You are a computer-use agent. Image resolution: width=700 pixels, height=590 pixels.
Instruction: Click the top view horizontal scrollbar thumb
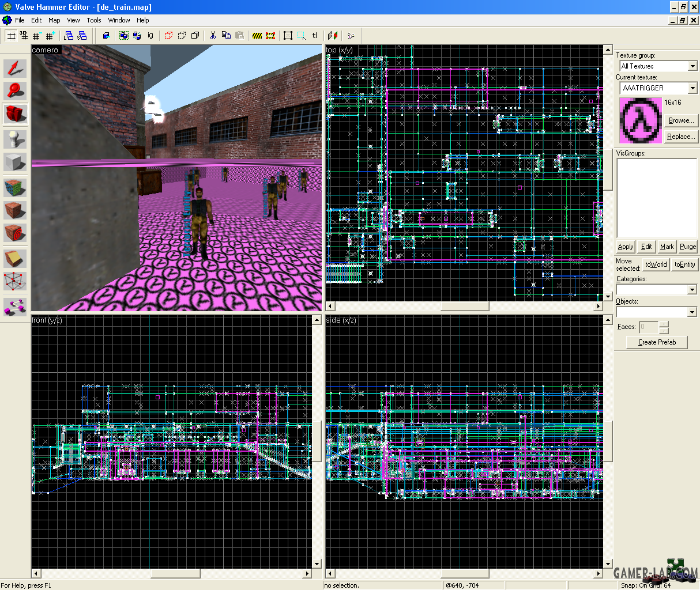tap(465, 306)
